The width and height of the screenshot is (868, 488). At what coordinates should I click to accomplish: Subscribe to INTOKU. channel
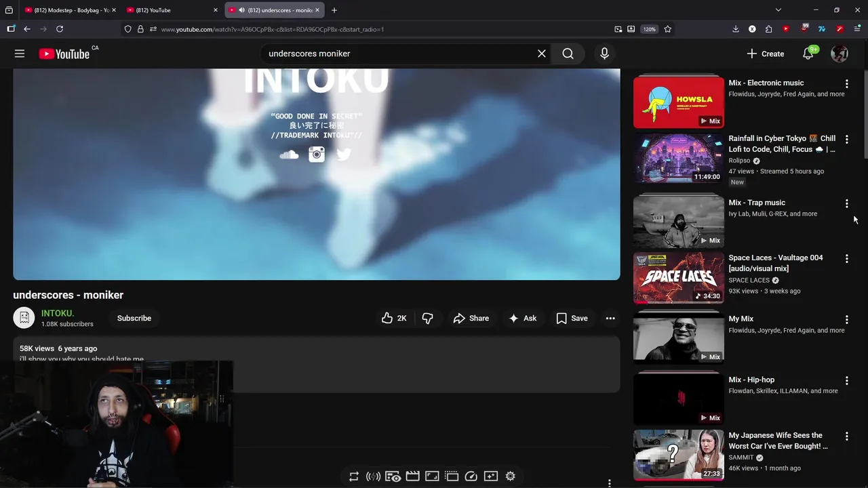click(134, 318)
